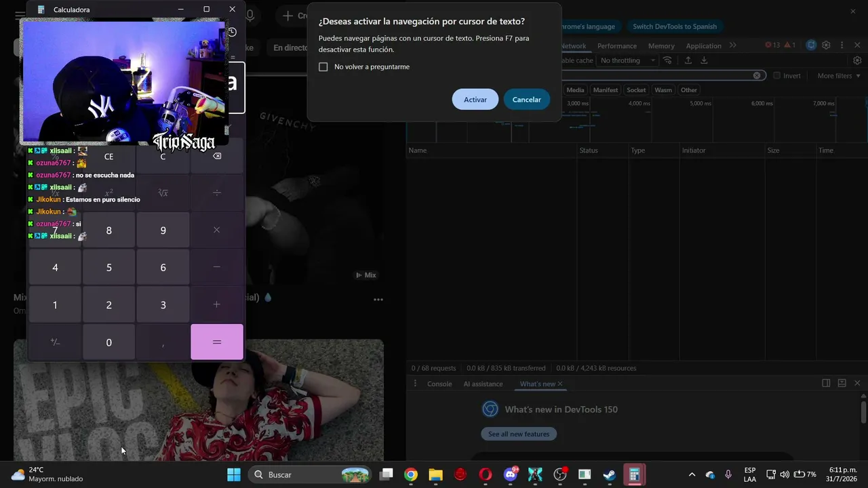
Task: Click the Calculator digit 9 key
Action: (x=163, y=230)
